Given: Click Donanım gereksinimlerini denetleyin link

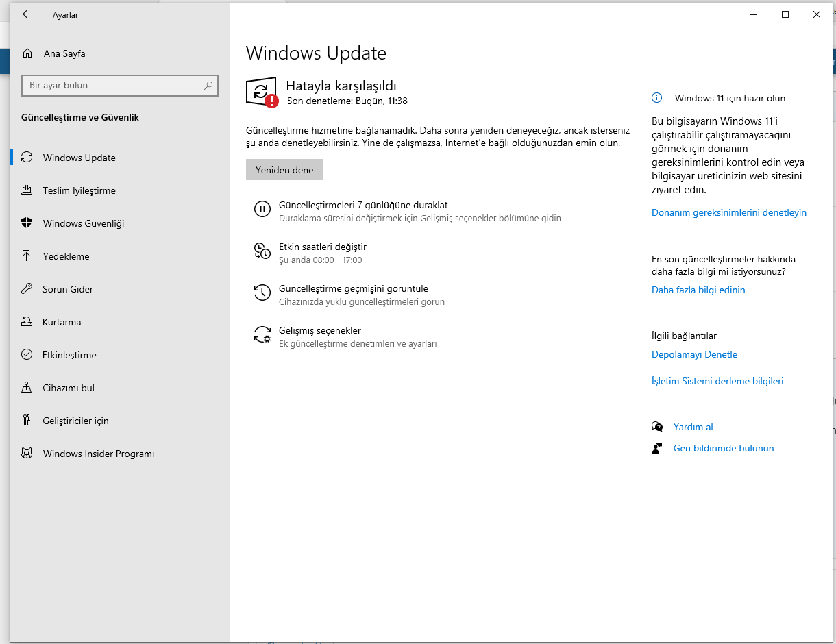Looking at the screenshot, I should point(729,212).
